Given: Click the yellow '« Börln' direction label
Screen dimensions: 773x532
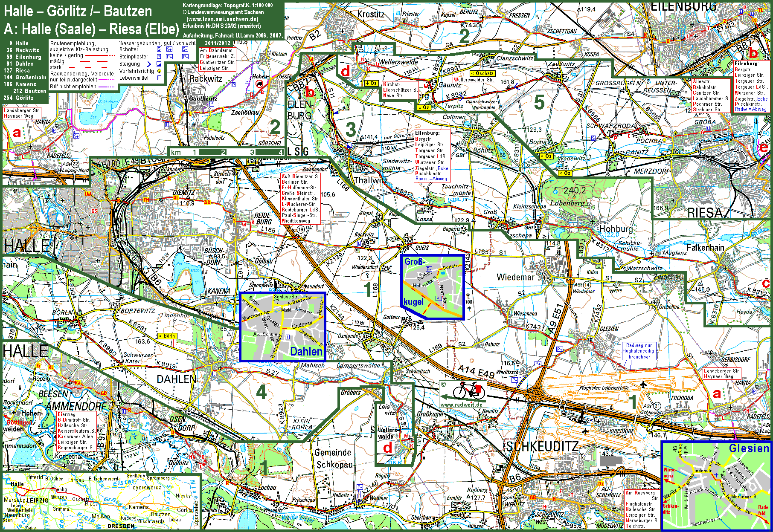Looking at the screenshot, I should coord(167,336).
